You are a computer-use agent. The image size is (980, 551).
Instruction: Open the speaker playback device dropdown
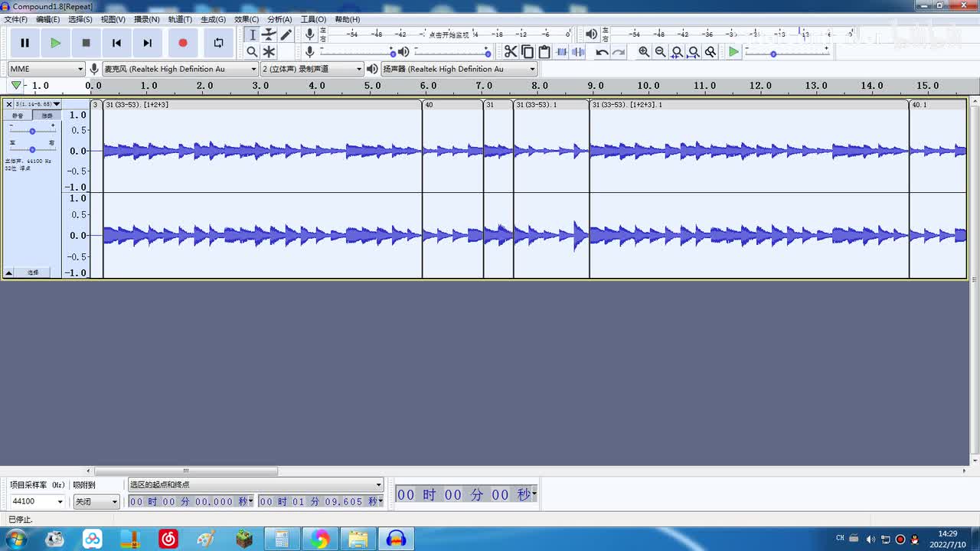coord(459,69)
